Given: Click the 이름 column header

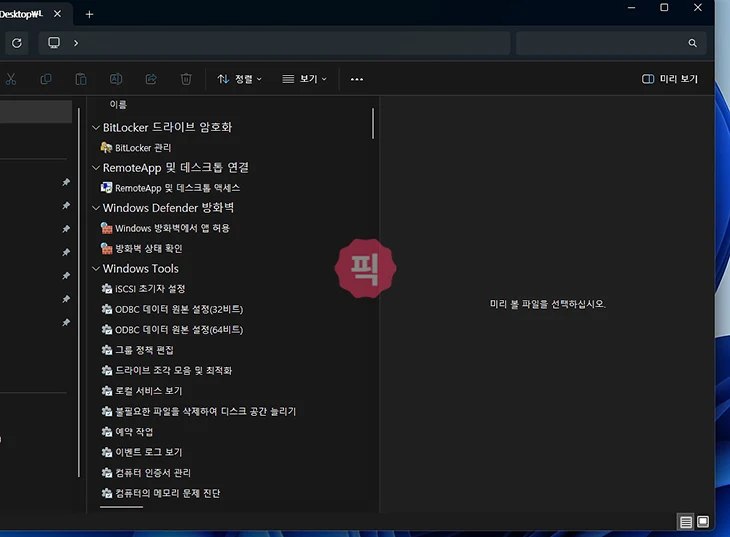Looking at the screenshot, I should click(x=118, y=104).
